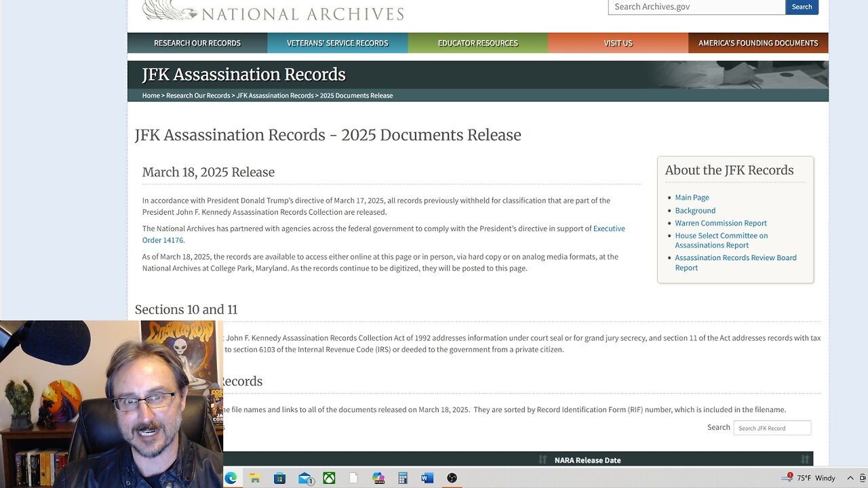Open the Veterans' Service Records menu

click(338, 43)
